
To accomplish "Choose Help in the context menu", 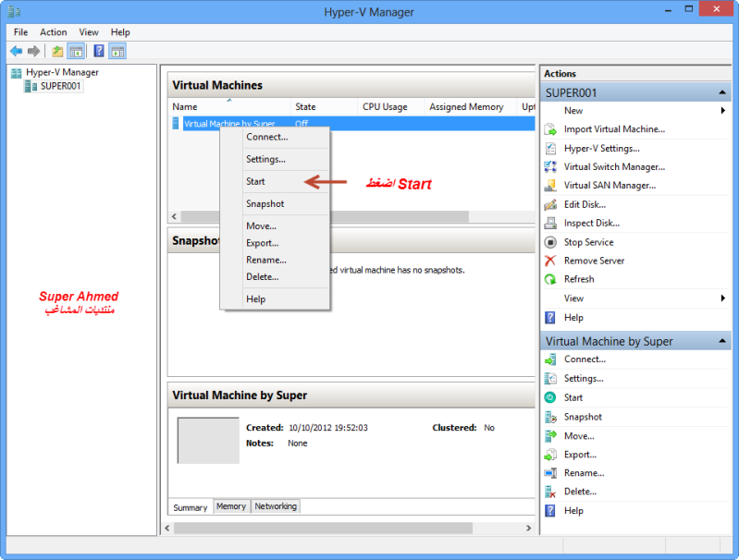I will 275,299.
